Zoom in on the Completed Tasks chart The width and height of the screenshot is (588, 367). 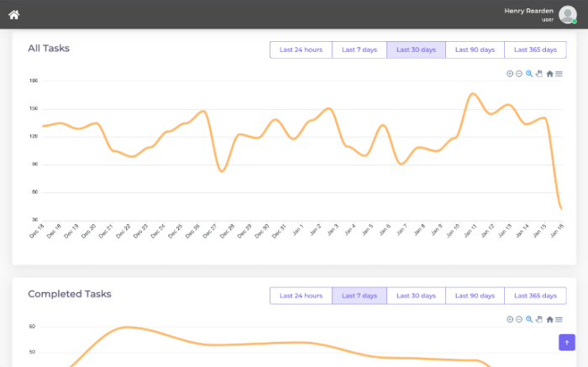510,319
